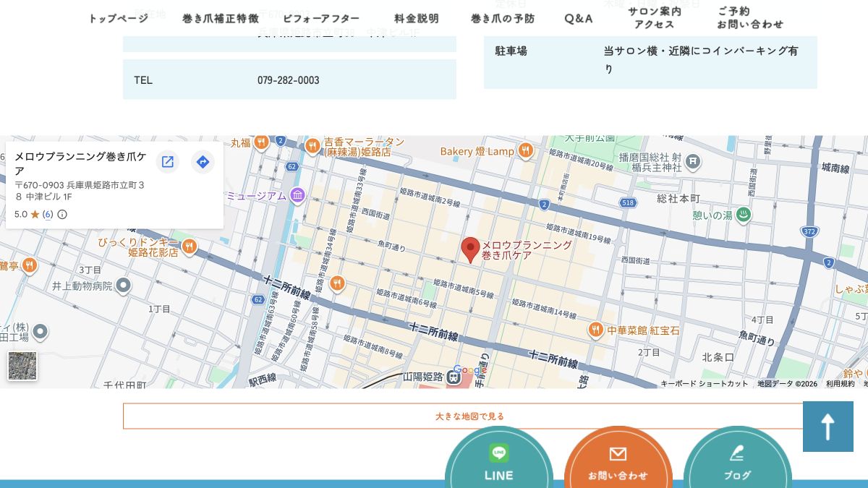The height and width of the screenshot is (488, 868).
Task: Click the scroll-to-top arrow button
Action: pyautogui.click(x=828, y=427)
